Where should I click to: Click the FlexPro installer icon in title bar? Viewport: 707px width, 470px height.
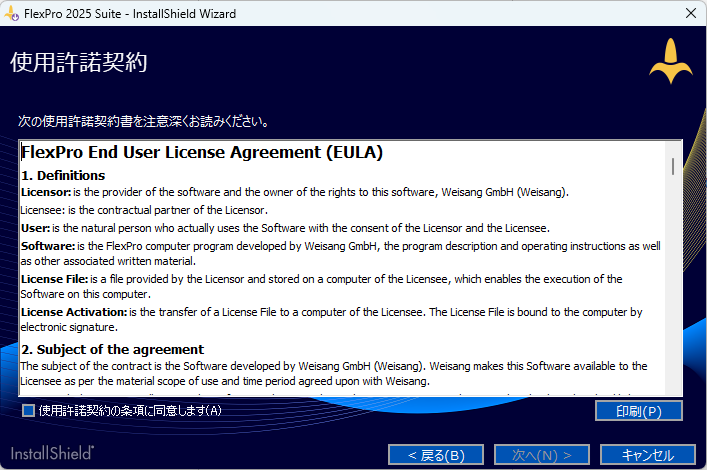tap(11, 14)
